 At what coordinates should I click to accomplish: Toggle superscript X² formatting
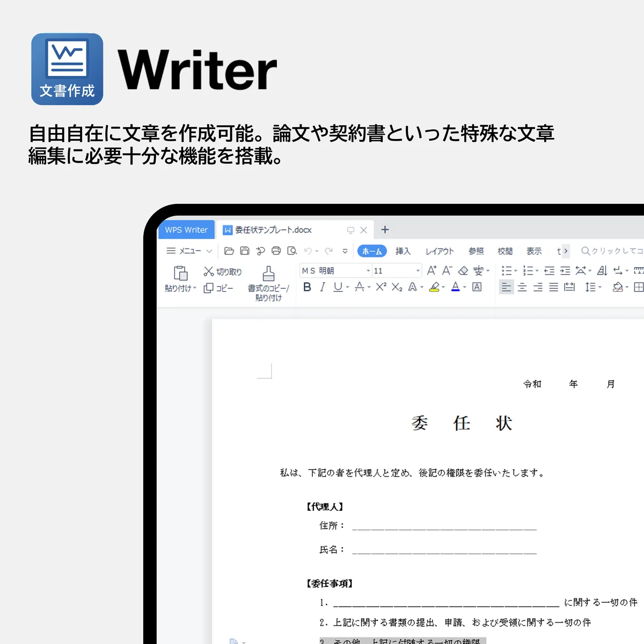click(x=381, y=287)
